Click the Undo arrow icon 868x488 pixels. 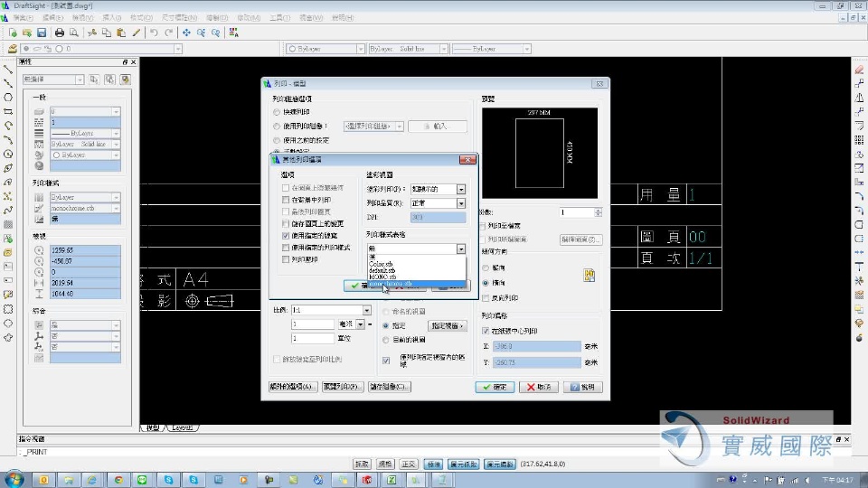click(154, 33)
